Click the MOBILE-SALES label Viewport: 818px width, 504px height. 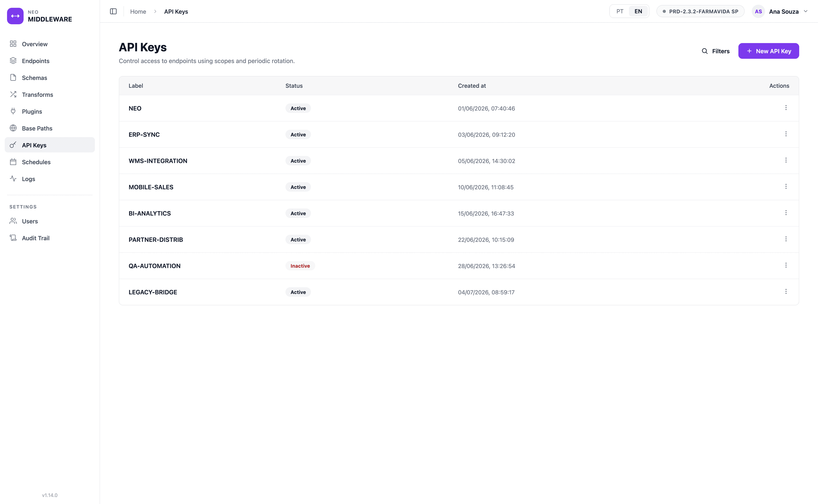tap(151, 187)
